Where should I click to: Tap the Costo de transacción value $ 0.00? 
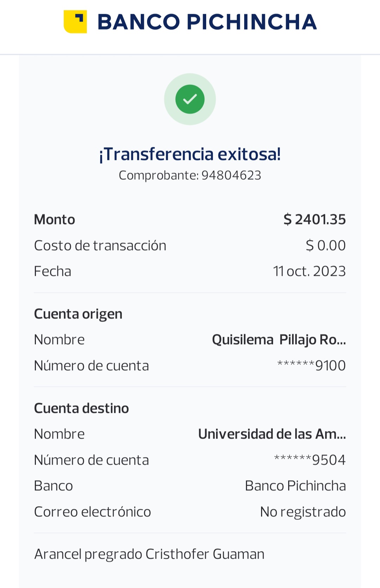(325, 246)
